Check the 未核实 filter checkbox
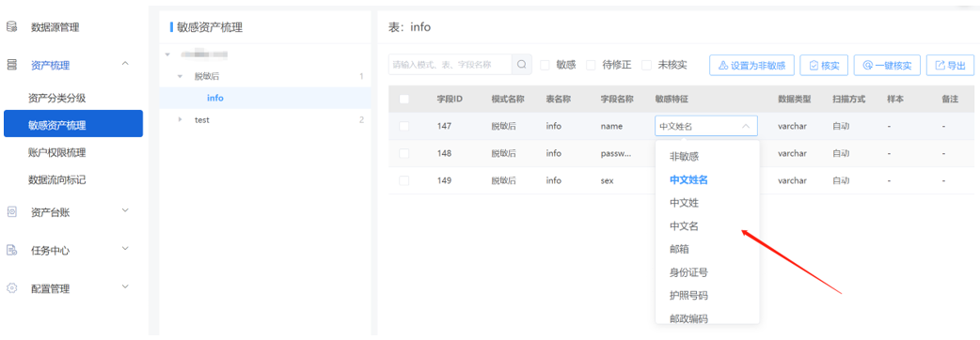Viewport: 980px width, 340px height. 647,65
